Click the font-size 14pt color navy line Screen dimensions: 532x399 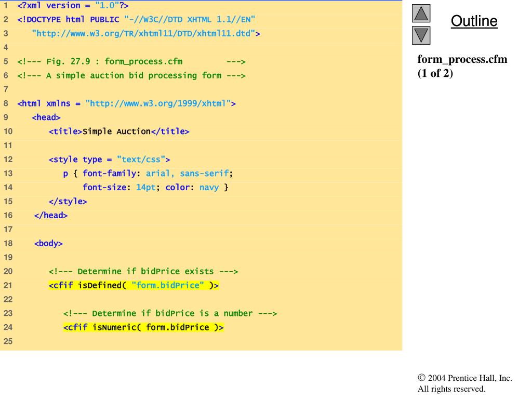pos(156,188)
